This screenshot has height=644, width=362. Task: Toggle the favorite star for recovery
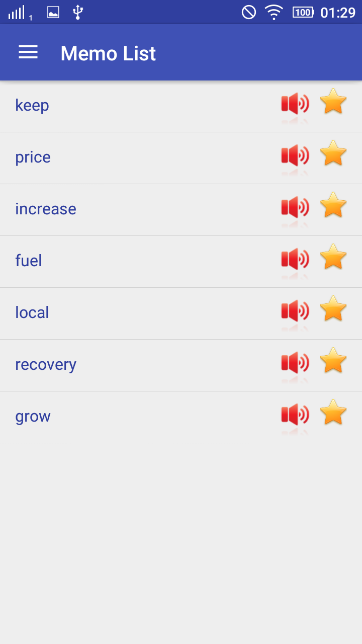coord(333,361)
